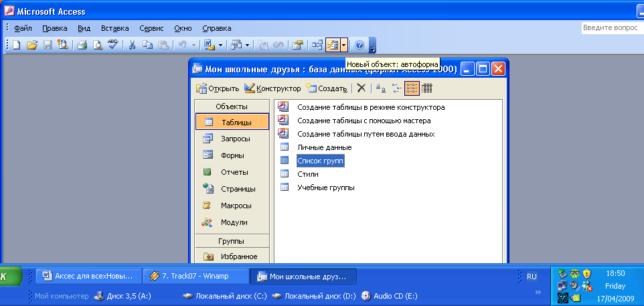
Task: Click the Analyze tables toolbar icon
Action: point(236,45)
